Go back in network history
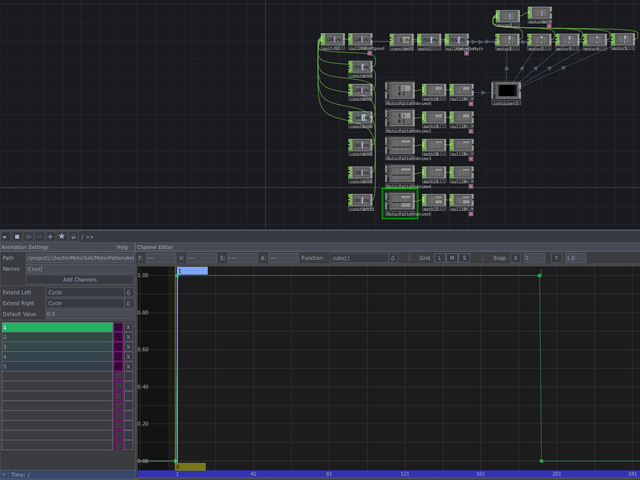The width and height of the screenshot is (640, 480). (28, 237)
